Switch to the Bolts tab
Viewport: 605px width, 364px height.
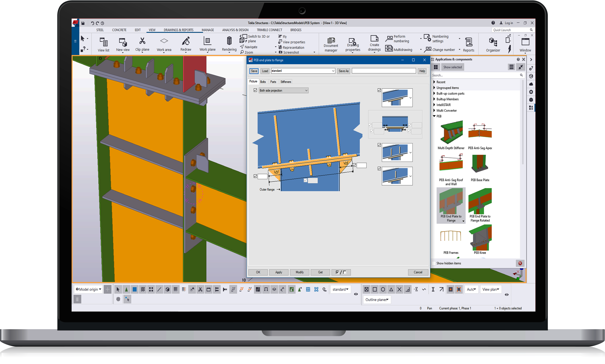[x=263, y=82]
